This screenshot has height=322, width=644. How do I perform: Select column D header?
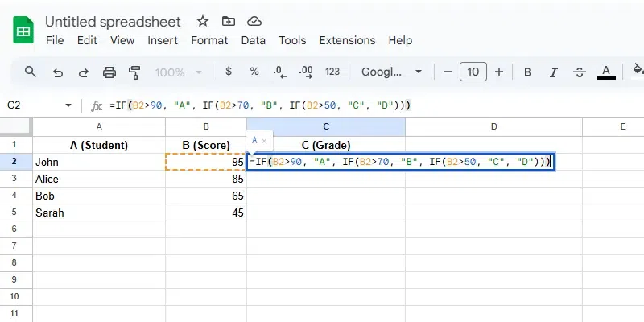(493, 127)
